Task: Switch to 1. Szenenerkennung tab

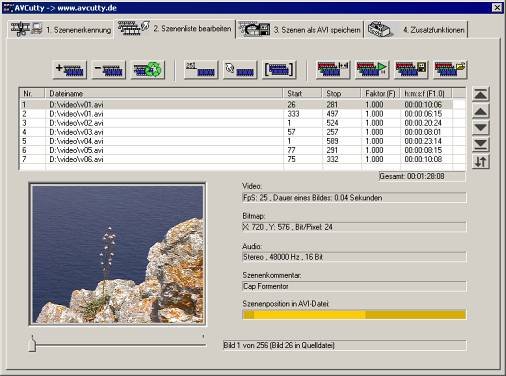Action: coord(60,30)
